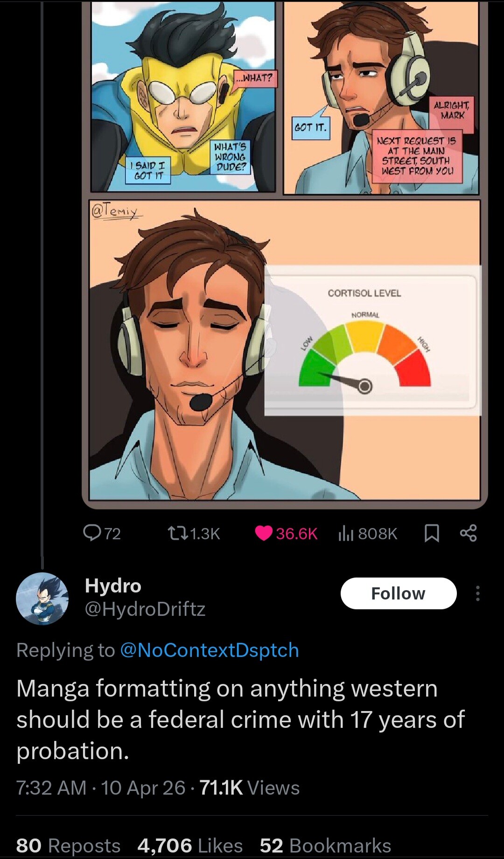View analytics bar chart icon for 808K
This screenshot has width=504, height=859.
click(345, 533)
